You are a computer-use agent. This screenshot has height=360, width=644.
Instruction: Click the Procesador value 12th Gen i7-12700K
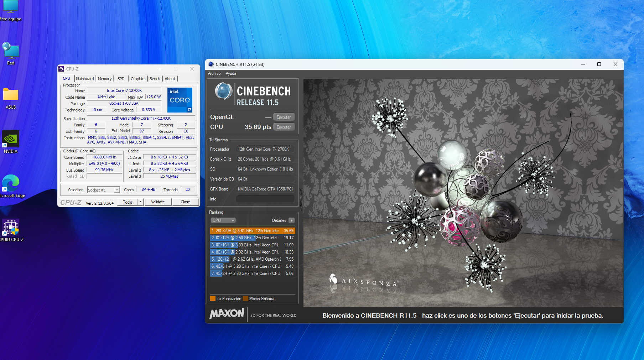(265, 149)
